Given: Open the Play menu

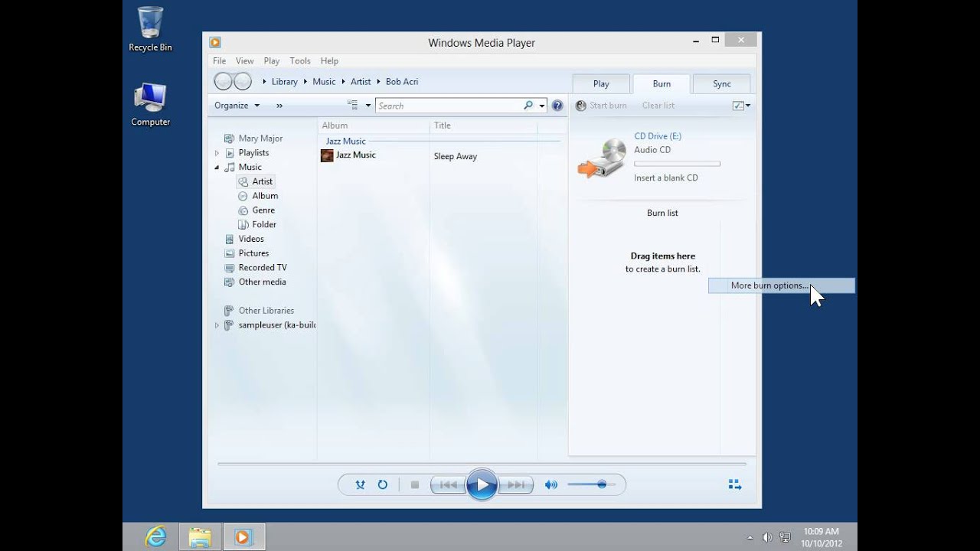Looking at the screenshot, I should tap(272, 61).
